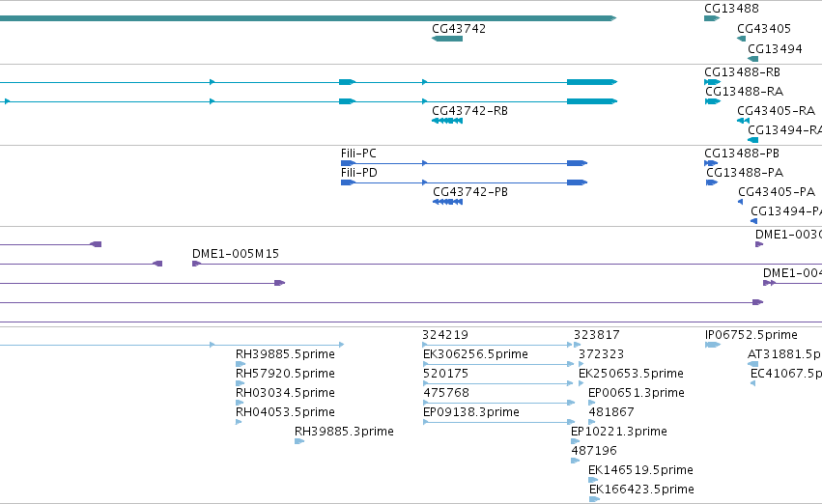Click the RH39885.3prime arrow glyph
The image size is (822, 504).
point(299,441)
